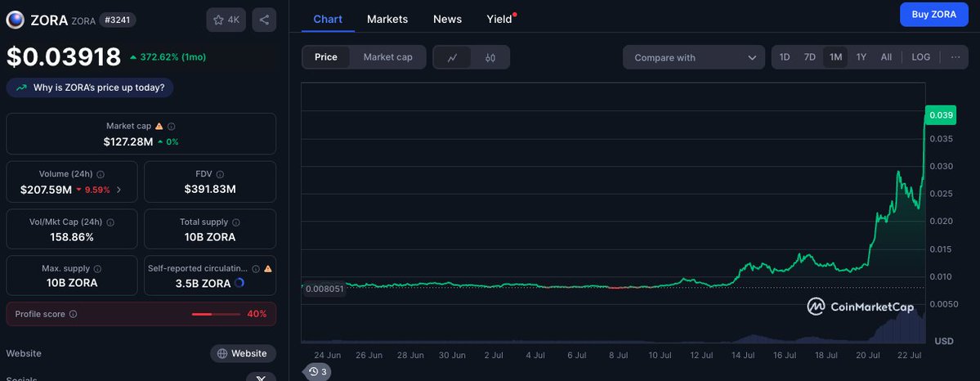Click the 158.86% Vol/Mkt Cap value
This screenshot has height=381, width=980.
pyautogui.click(x=72, y=237)
